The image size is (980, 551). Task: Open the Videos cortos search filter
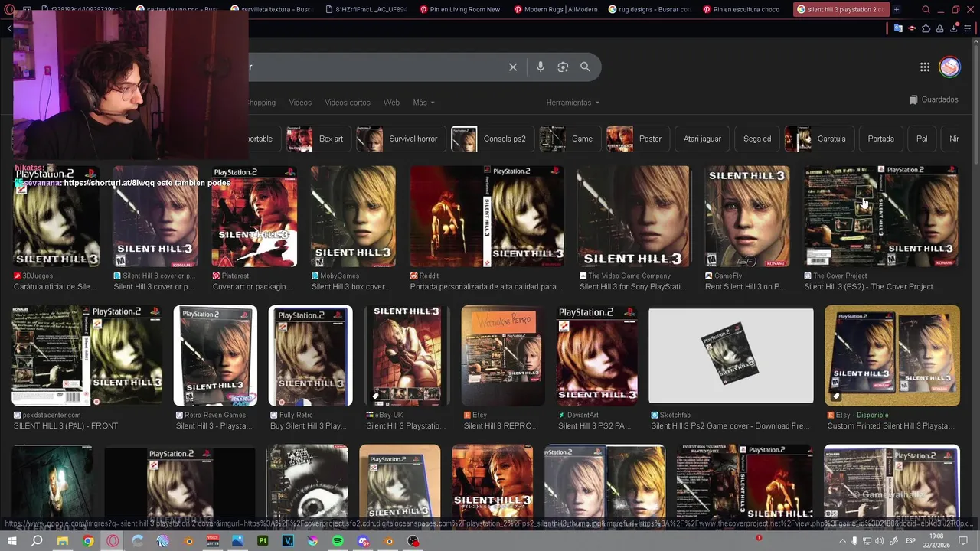347,103
